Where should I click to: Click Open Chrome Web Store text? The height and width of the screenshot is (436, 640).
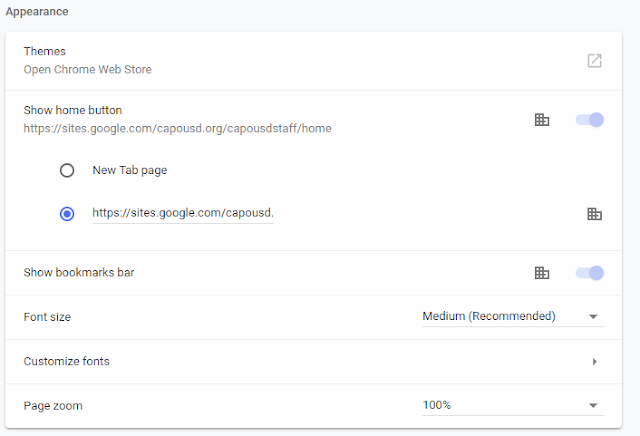pos(88,70)
